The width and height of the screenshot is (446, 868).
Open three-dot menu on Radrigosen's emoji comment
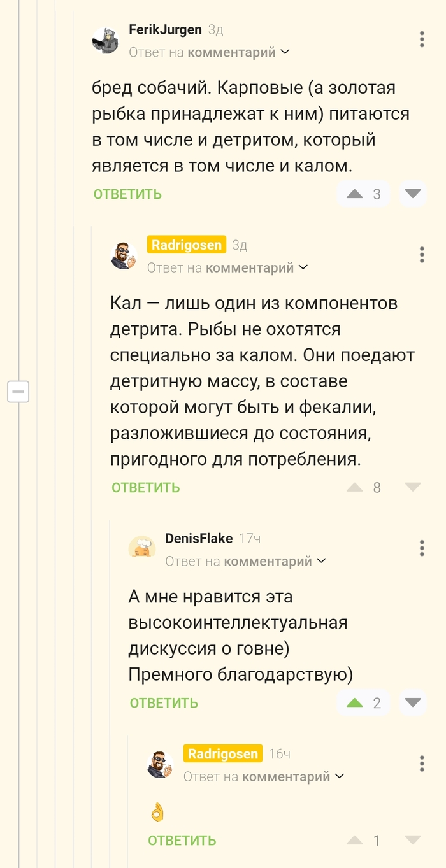[x=422, y=764]
